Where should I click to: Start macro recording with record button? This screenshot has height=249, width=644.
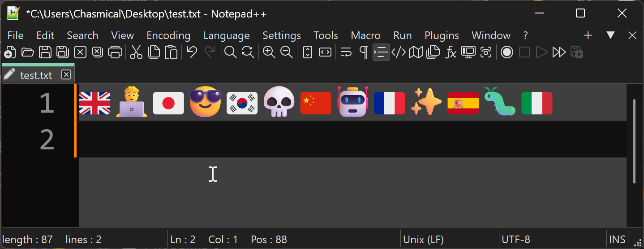[507, 52]
